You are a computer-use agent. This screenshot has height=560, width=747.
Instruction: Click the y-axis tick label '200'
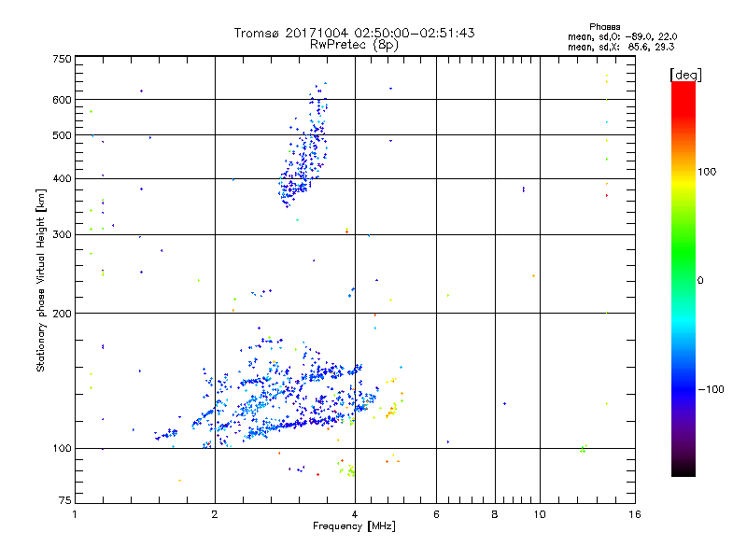click(x=63, y=314)
